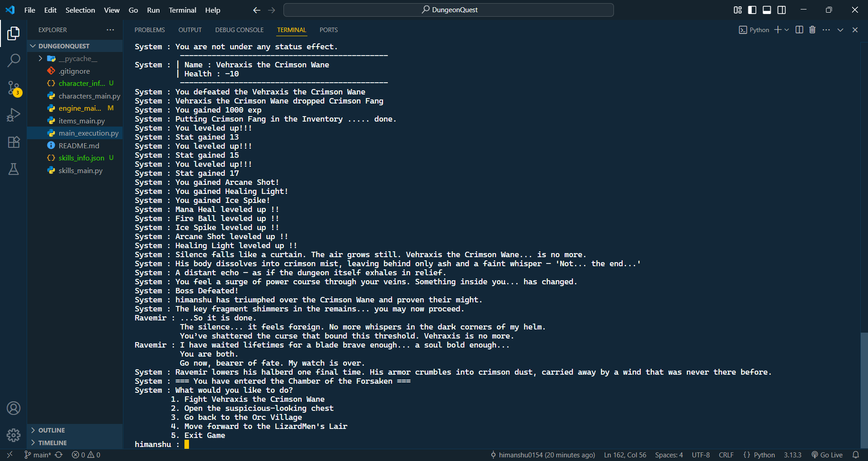Open the modified engine_mai... file
The image size is (868, 461).
[75, 108]
